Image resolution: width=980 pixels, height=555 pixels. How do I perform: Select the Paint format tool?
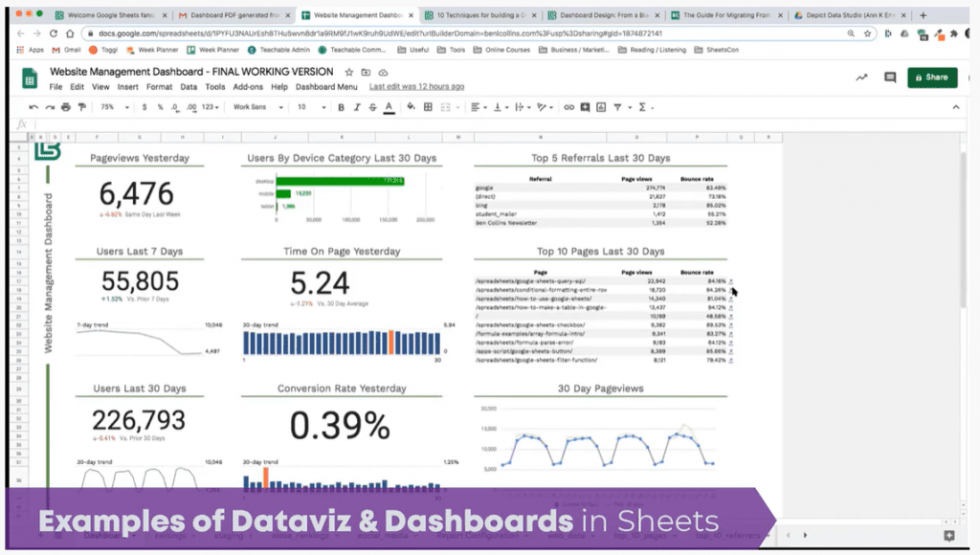click(x=81, y=107)
